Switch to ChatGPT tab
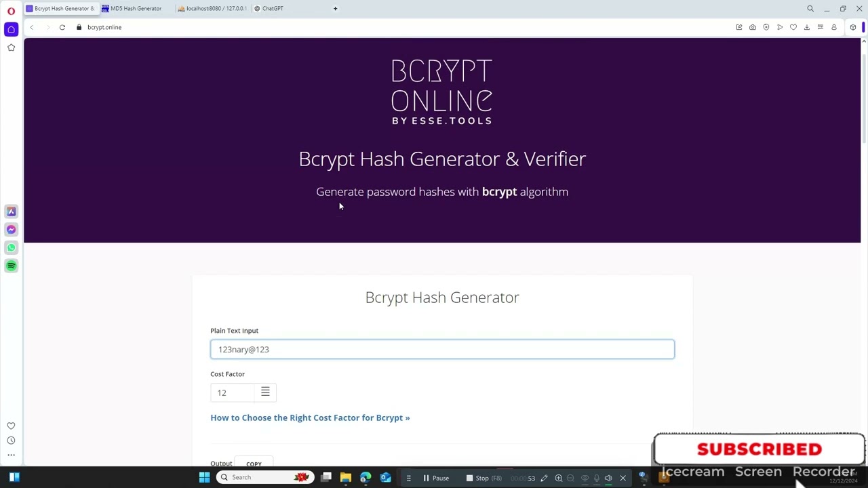This screenshot has width=868, height=488. 288,9
